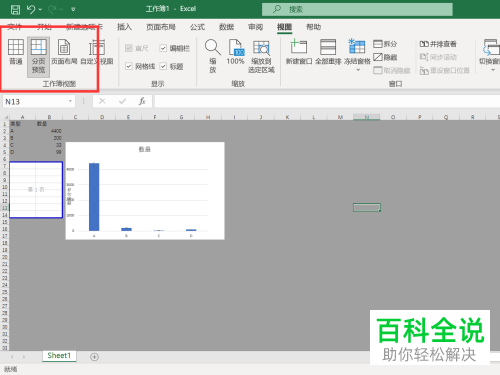
Task: Click the Redo arrow icon
Action: tap(52, 9)
